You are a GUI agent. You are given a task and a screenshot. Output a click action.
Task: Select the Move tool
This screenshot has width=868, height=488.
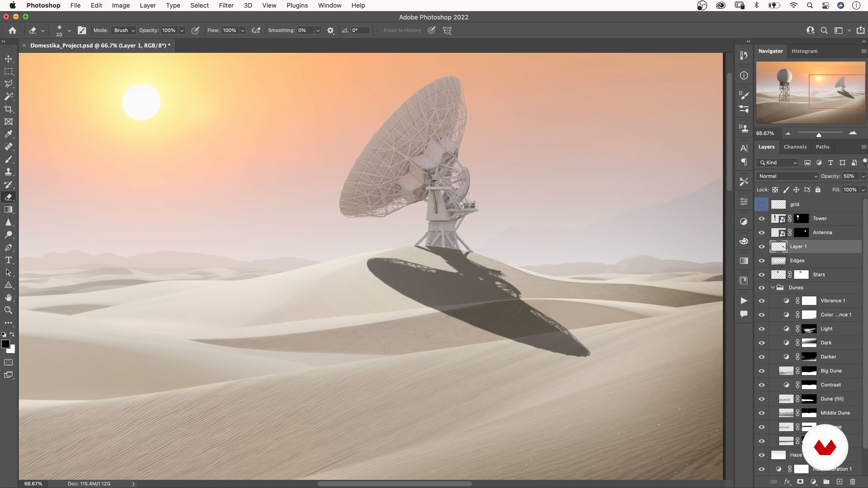8,59
